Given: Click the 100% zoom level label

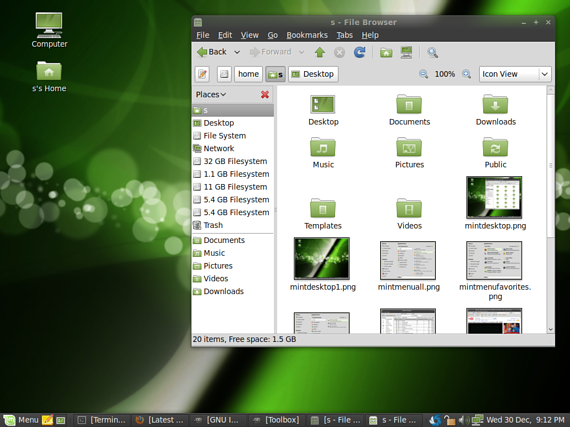Looking at the screenshot, I should [x=445, y=74].
